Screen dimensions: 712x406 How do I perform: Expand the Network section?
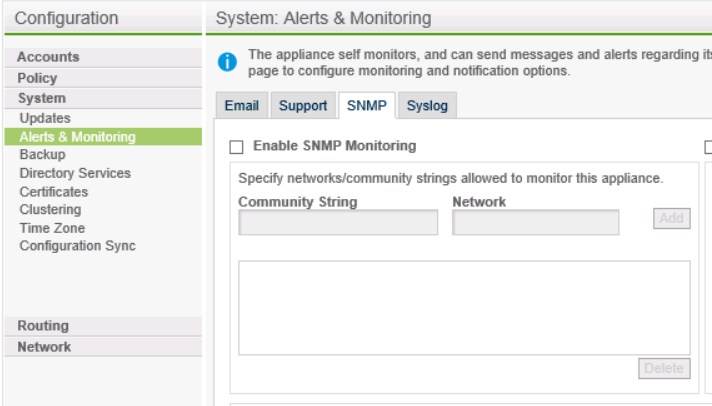(45, 347)
